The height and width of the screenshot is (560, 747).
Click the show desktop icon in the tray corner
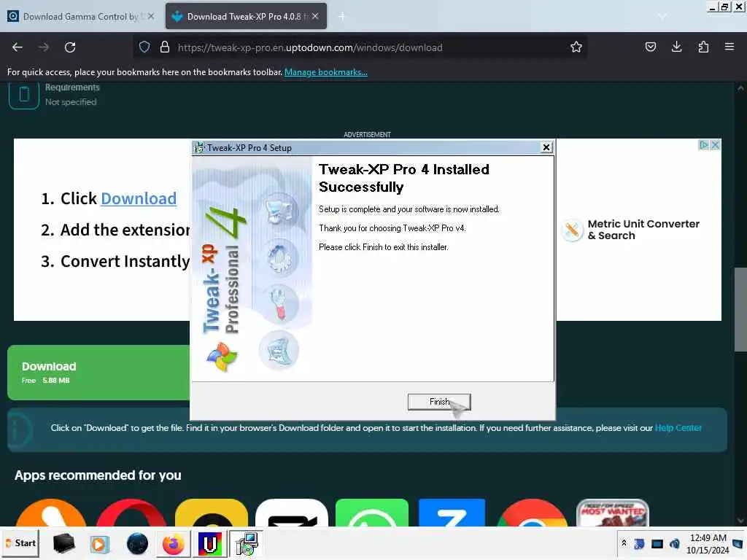tap(738, 543)
